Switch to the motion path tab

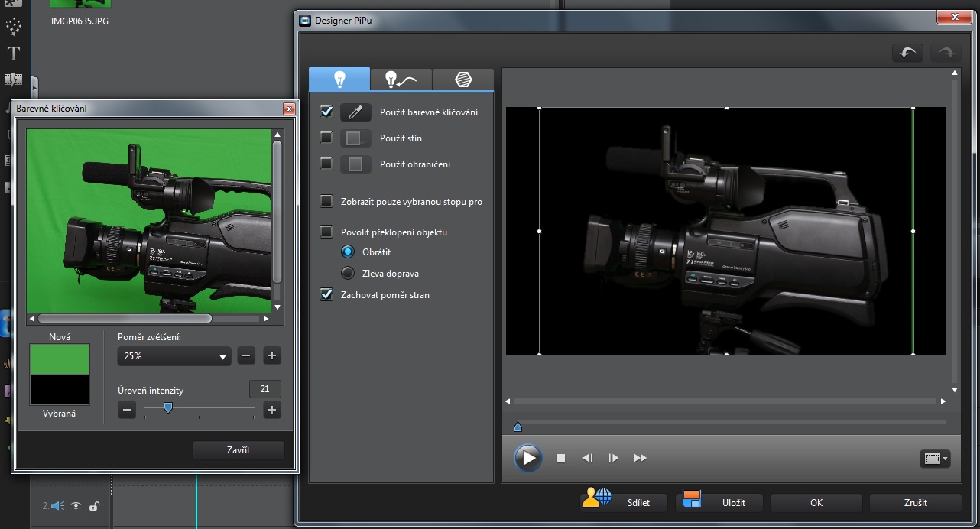pyautogui.click(x=401, y=80)
